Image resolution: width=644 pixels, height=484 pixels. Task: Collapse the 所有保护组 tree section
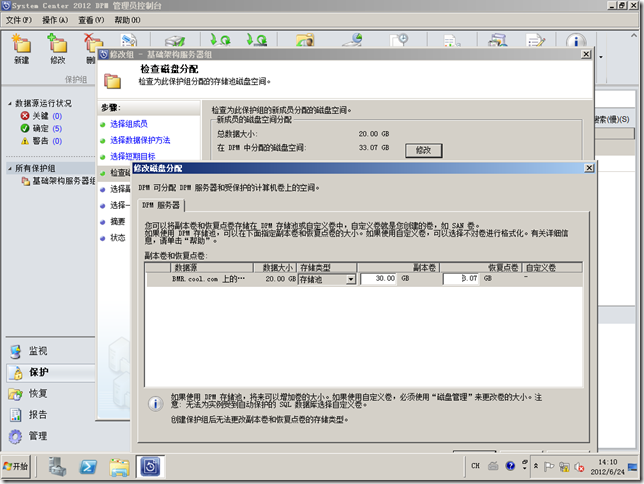tap(10, 168)
